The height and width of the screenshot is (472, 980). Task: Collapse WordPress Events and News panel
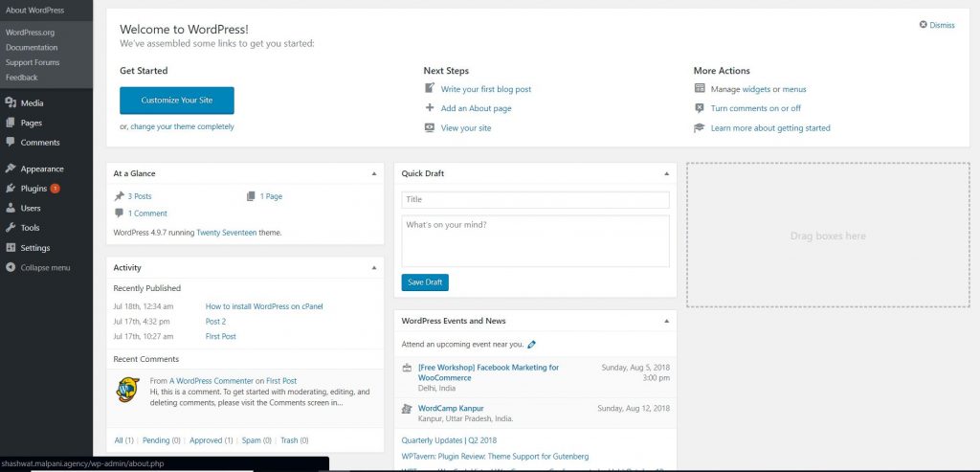666,321
